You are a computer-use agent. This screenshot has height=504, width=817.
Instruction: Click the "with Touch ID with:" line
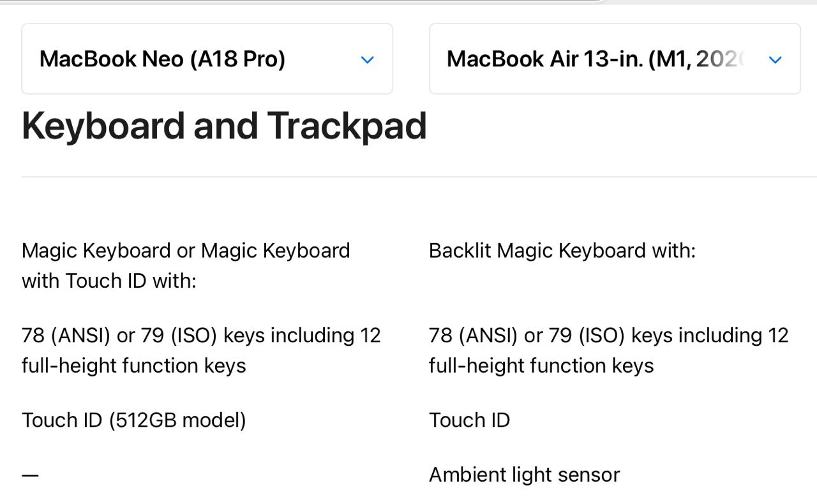click(x=109, y=281)
